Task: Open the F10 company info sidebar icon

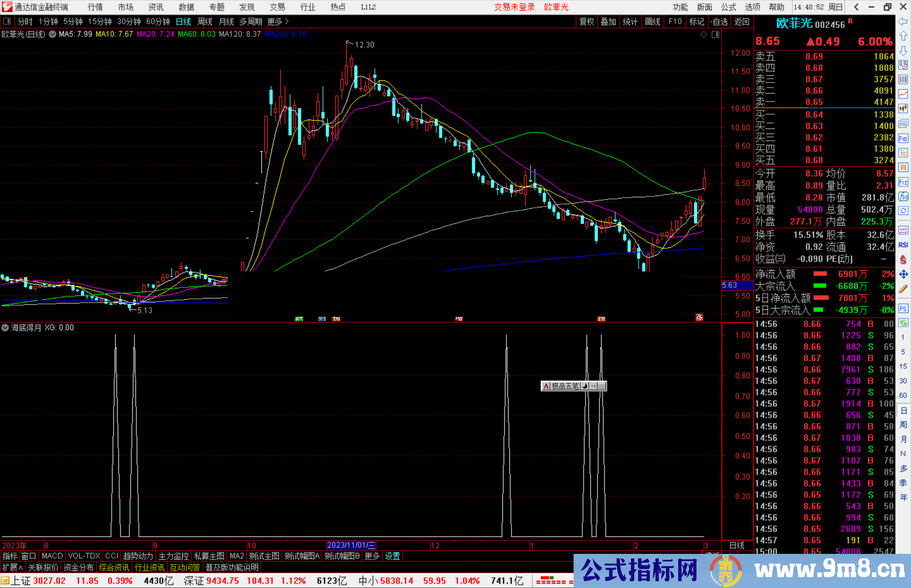Action: pyautogui.click(x=903, y=138)
